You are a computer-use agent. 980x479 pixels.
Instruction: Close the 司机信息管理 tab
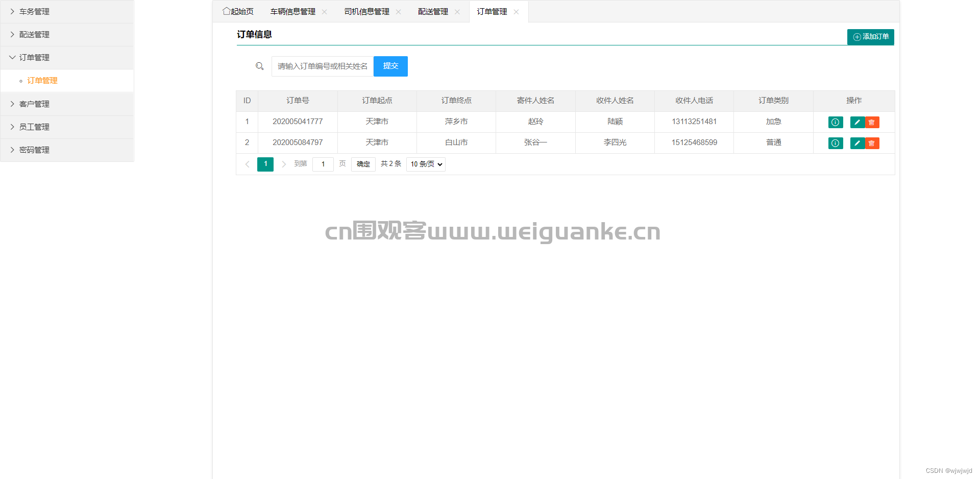pos(399,12)
